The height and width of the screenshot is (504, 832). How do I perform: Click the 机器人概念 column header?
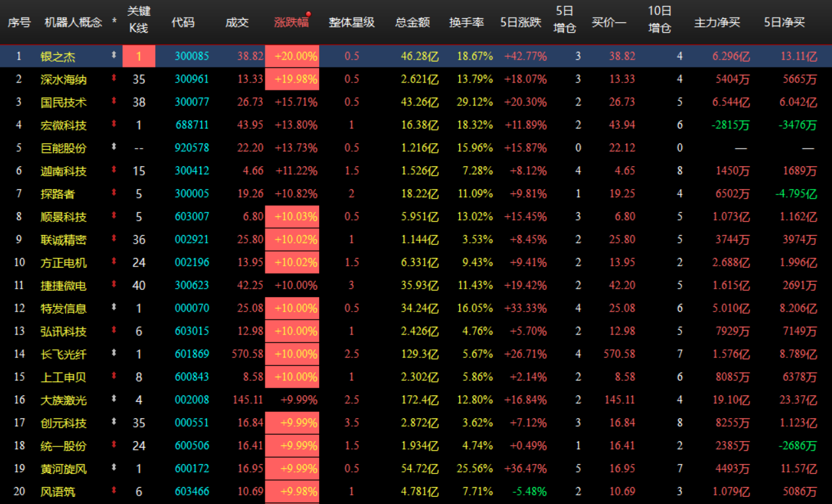point(73,22)
